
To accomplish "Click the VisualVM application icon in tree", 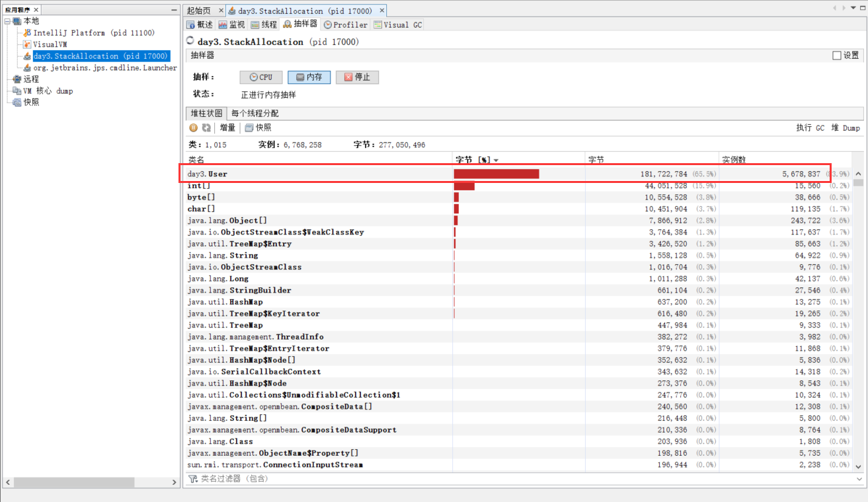I will [x=27, y=44].
